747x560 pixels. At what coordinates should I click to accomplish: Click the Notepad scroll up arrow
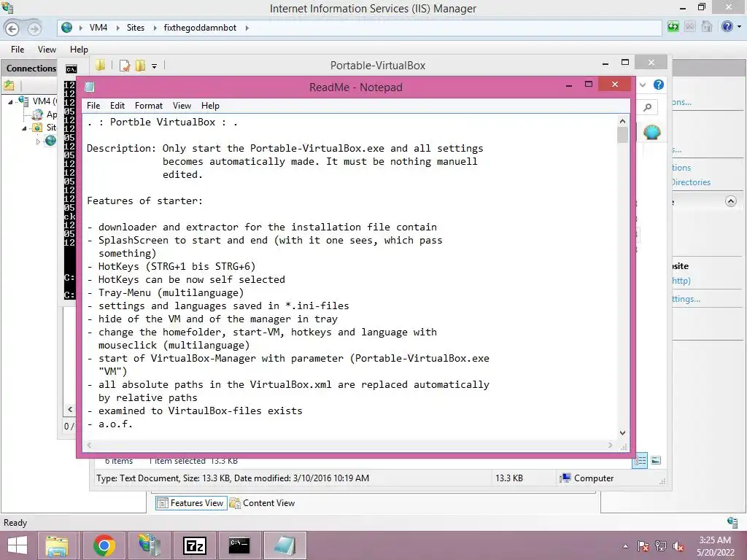click(x=622, y=122)
